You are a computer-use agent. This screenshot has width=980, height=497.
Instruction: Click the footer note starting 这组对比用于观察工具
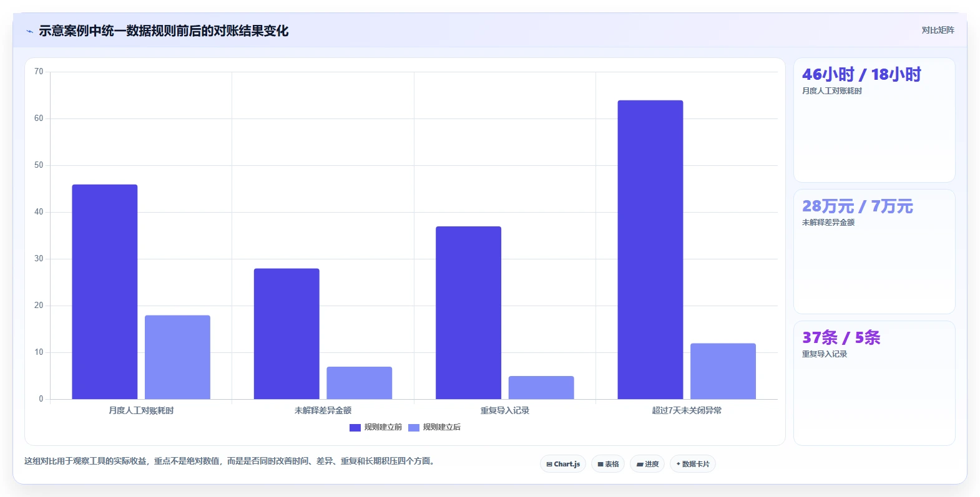(229, 461)
